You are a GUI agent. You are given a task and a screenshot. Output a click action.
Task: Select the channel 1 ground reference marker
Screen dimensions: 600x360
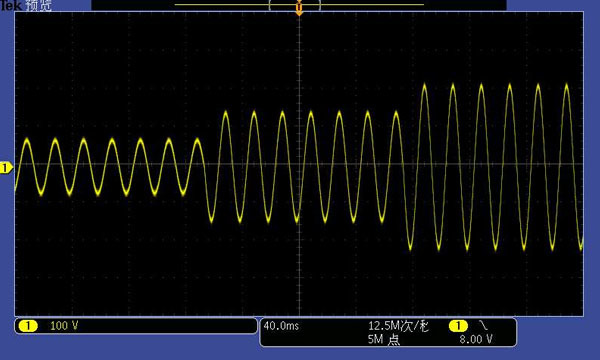[x=6, y=168]
